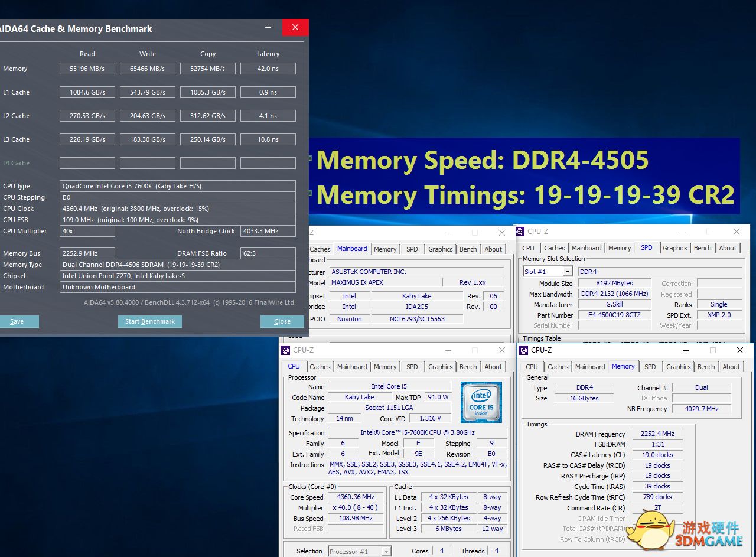Click the CPU Type field QuadCore Intel Core i5-7600K
Viewport: 756px width, 557px height.
(178, 186)
